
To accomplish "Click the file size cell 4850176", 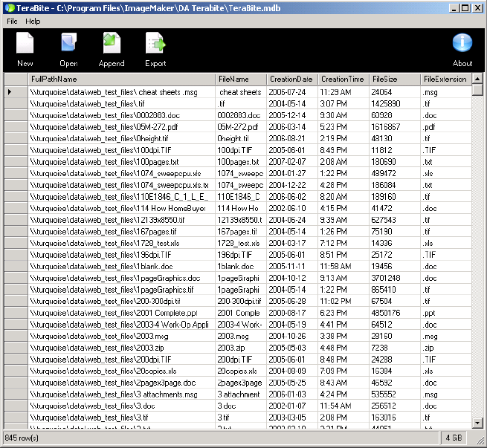I will [x=394, y=313].
